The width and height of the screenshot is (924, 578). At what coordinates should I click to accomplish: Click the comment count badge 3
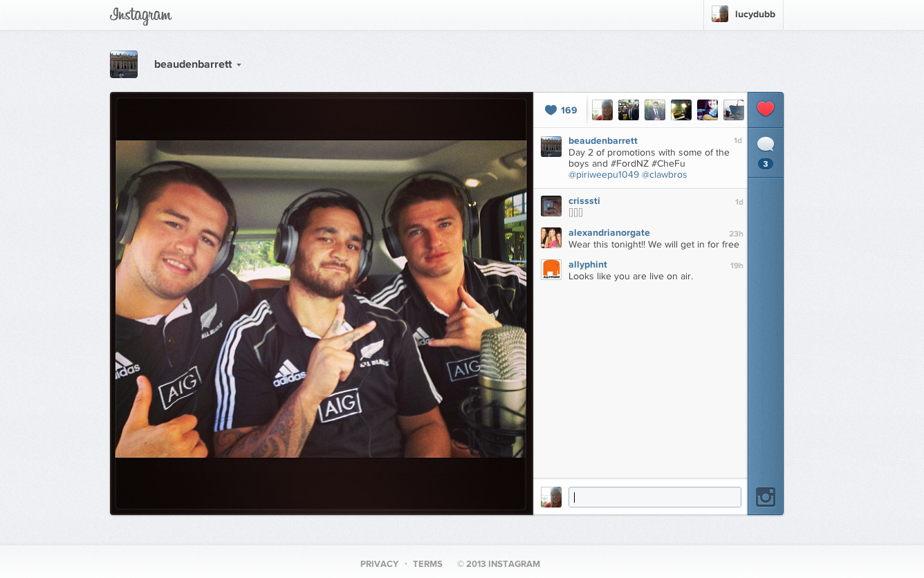pos(766,164)
